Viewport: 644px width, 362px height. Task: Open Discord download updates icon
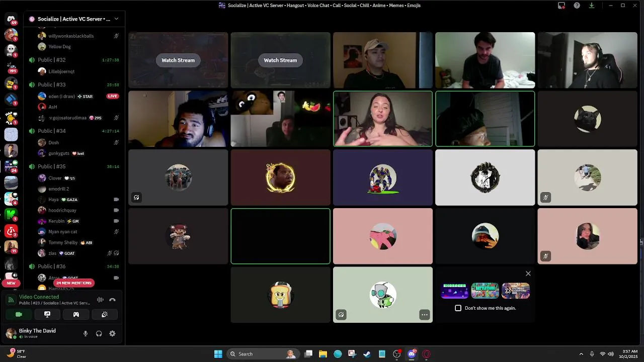coord(592,6)
